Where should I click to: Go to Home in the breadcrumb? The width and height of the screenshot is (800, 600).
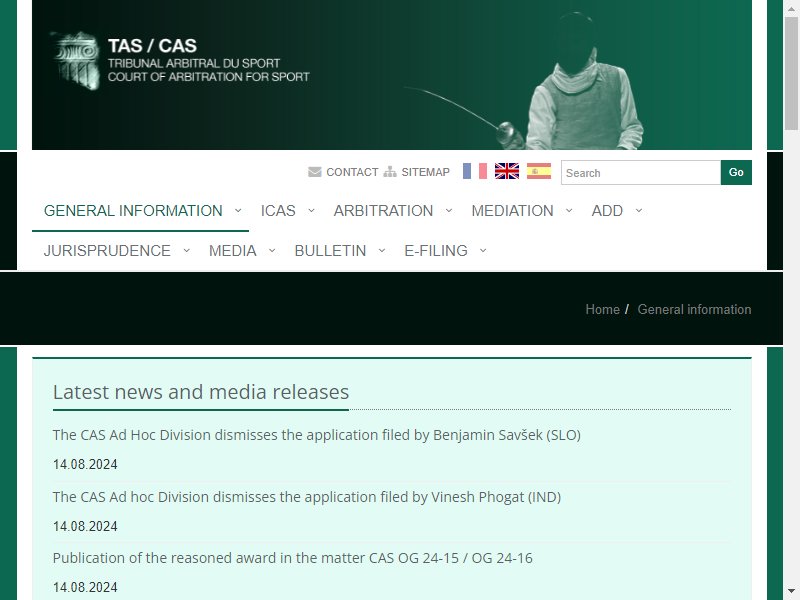603,309
